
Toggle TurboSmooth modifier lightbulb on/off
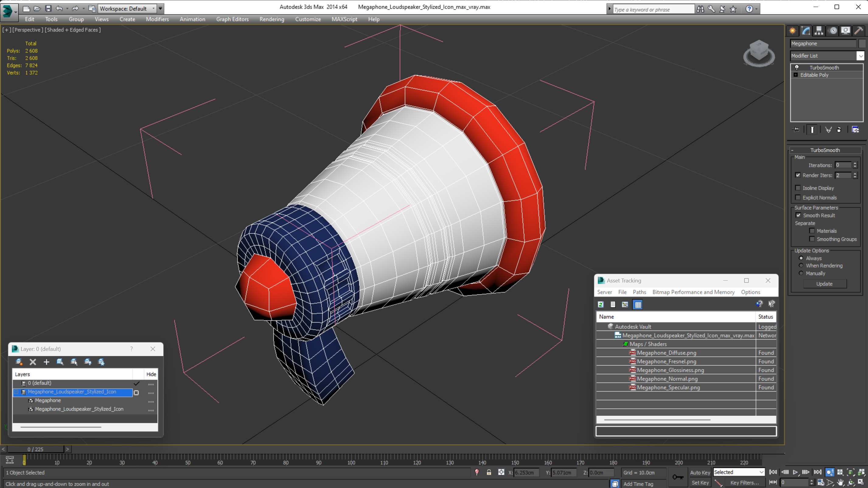click(x=797, y=67)
